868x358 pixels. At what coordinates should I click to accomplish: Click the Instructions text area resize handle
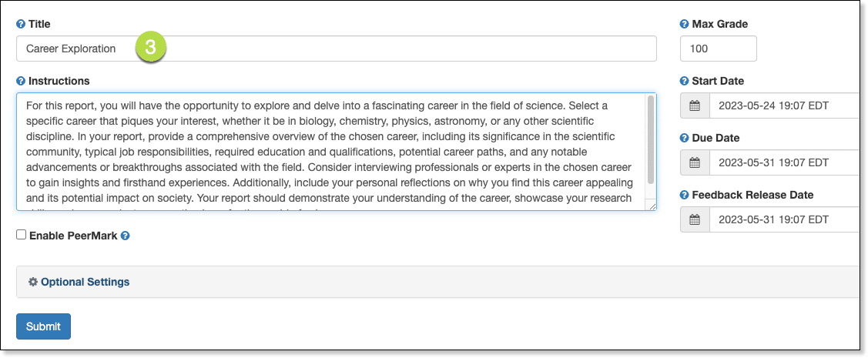click(x=652, y=206)
